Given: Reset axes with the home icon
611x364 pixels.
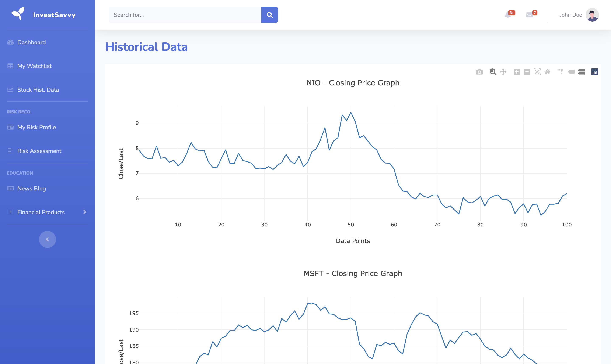Looking at the screenshot, I should pyautogui.click(x=547, y=72).
